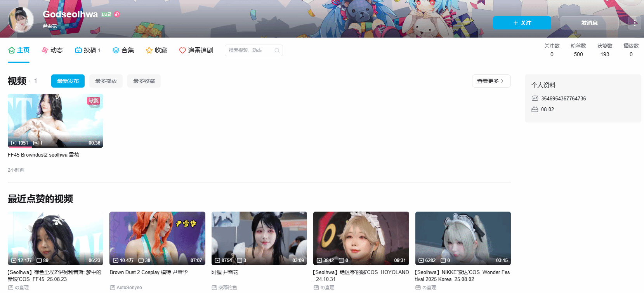The height and width of the screenshot is (293, 644).
Task: Click the search magnifier icon
Action: pyautogui.click(x=277, y=50)
